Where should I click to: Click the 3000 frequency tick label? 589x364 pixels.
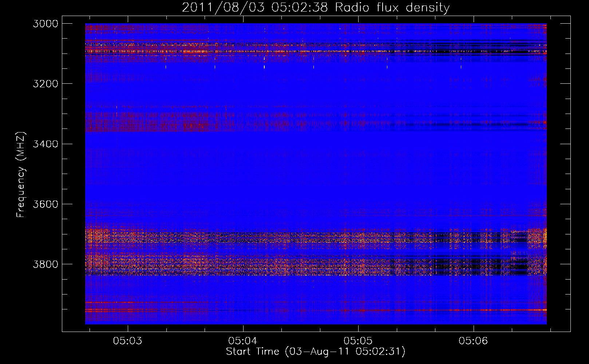[x=46, y=24]
